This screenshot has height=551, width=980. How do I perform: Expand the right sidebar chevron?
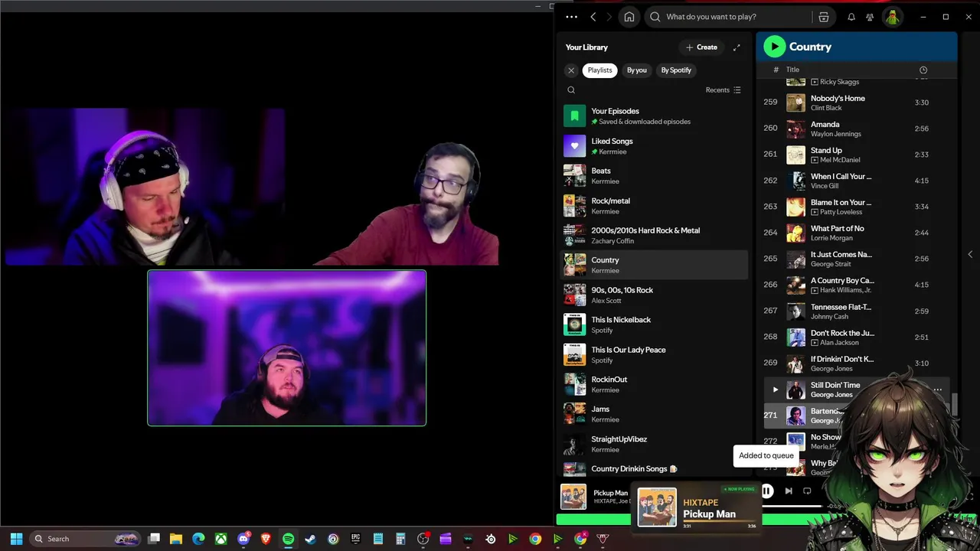(970, 254)
